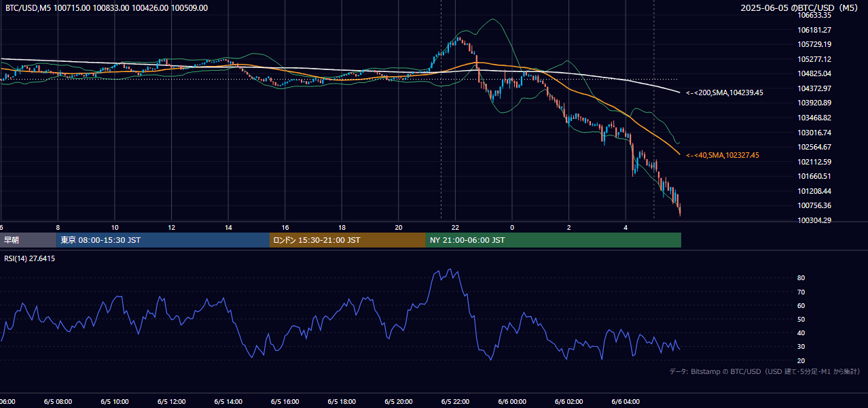Click hour label 2 under price chart

tap(569, 227)
